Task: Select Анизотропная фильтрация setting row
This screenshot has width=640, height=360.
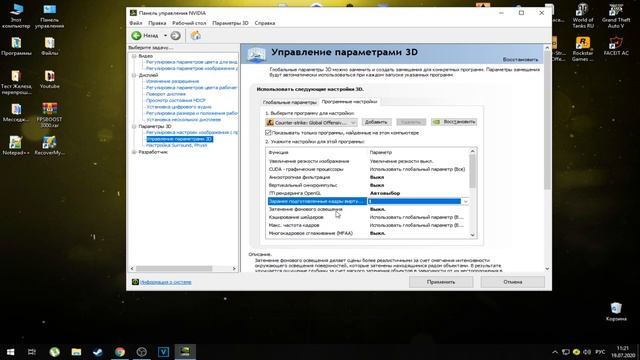Action: tap(367, 177)
